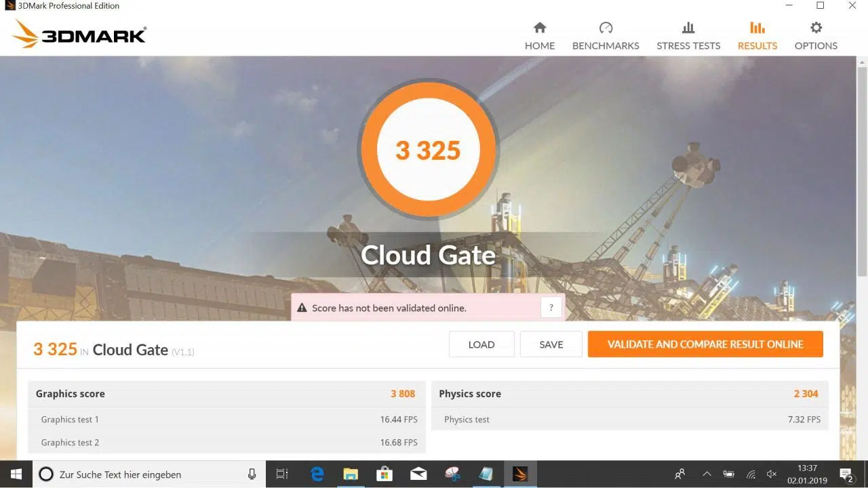The width and height of the screenshot is (868, 488).
Task: Click the LOAD button
Action: 481,344
